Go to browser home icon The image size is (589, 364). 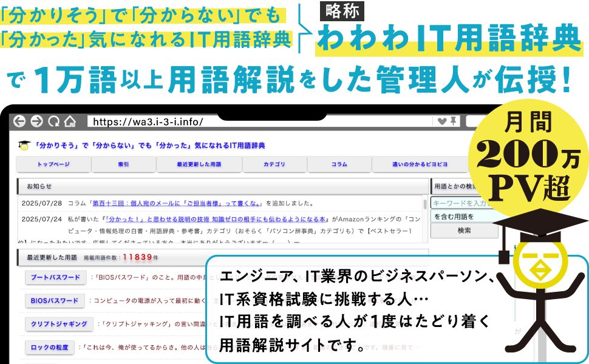click(70, 121)
